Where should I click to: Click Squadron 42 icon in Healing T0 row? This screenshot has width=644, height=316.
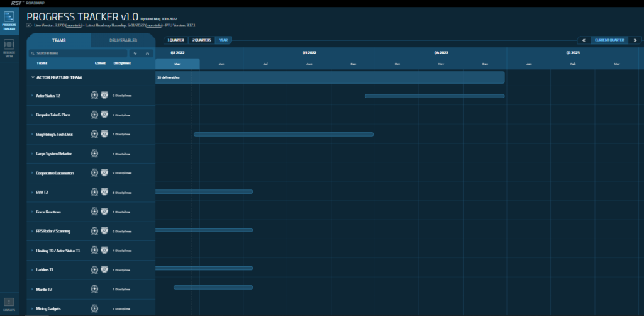pyautogui.click(x=104, y=251)
